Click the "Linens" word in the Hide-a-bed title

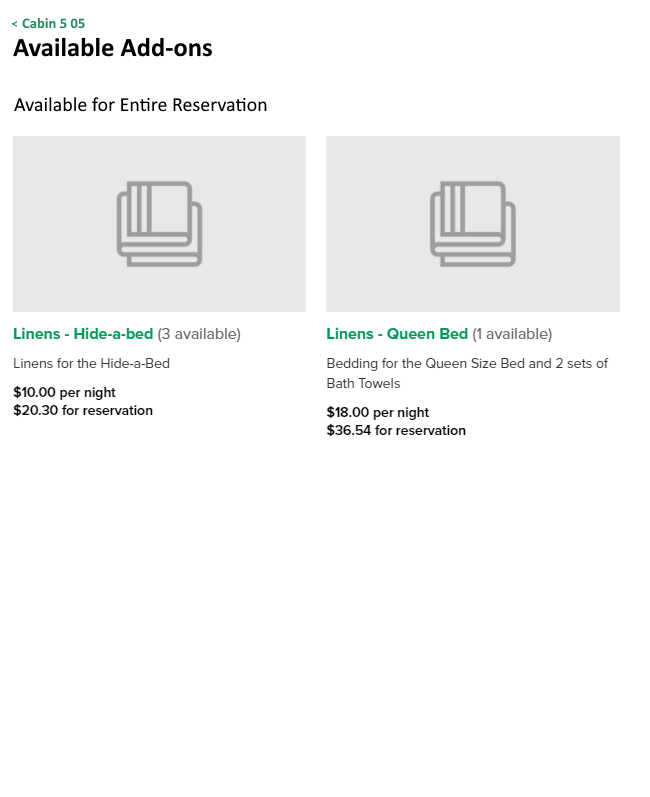(37, 334)
